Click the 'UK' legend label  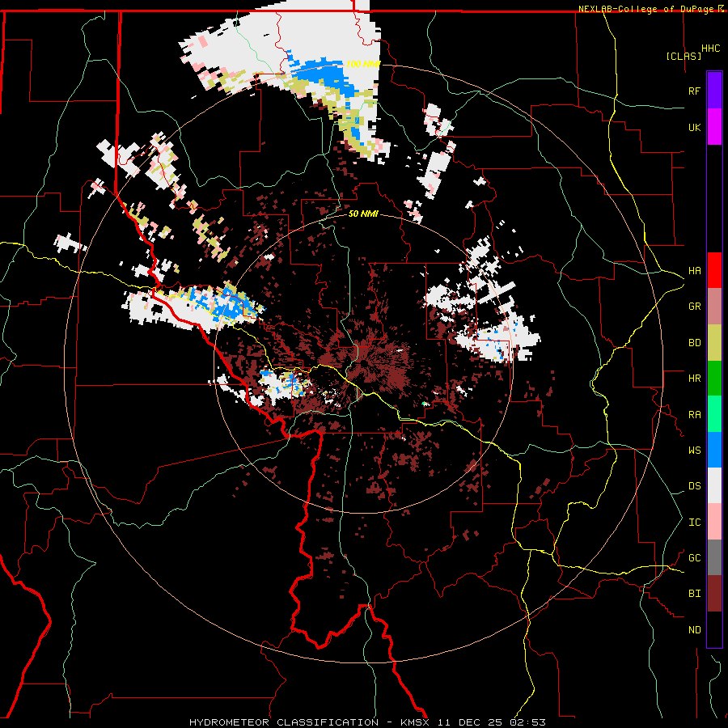694,127
